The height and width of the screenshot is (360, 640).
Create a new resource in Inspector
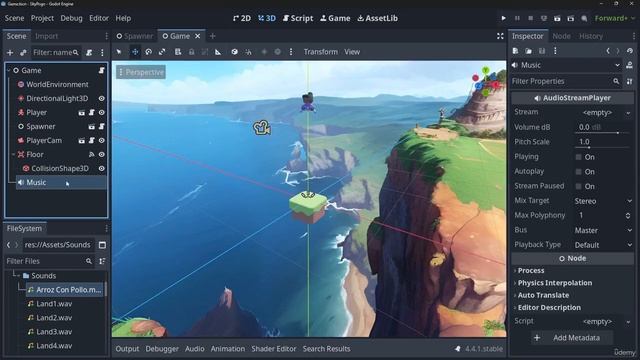pyautogui.click(x=516, y=51)
